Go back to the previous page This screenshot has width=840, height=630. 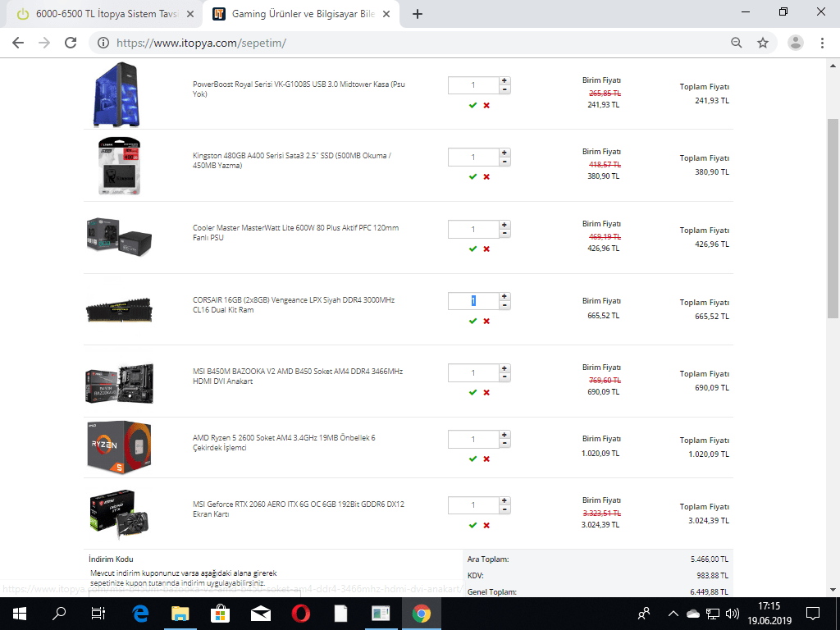pos(18,43)
